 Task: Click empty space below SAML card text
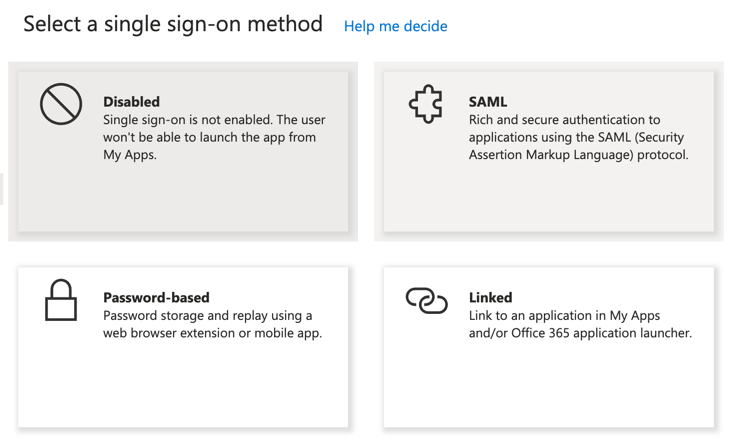pyautogui.click(x=548, y=200)
